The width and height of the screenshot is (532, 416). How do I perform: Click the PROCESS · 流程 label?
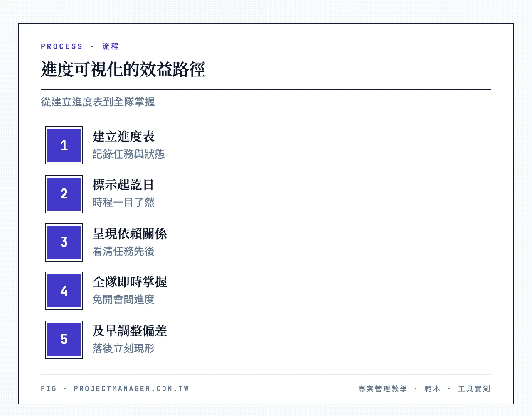pyautogui.click(x=80, y=46)
